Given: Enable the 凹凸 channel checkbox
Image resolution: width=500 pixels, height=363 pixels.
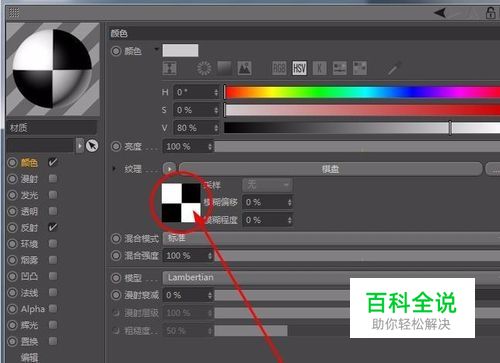Looking at the screenshot, I should pyautogui.click(x=53, y=276).
